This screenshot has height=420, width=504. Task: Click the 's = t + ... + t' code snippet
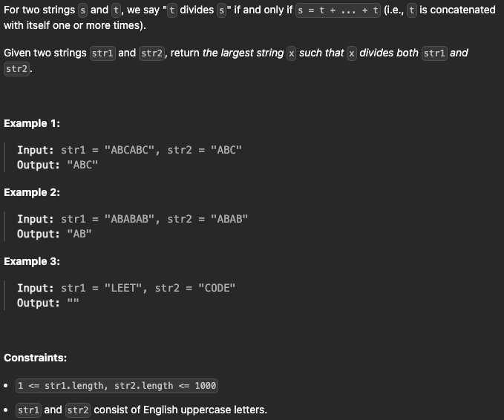pos(338,10)
